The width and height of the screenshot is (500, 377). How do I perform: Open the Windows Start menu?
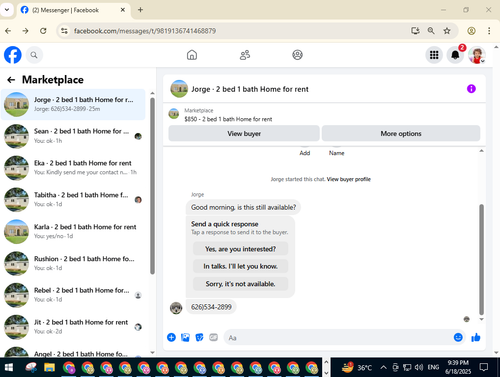click(x=9, y=367)
